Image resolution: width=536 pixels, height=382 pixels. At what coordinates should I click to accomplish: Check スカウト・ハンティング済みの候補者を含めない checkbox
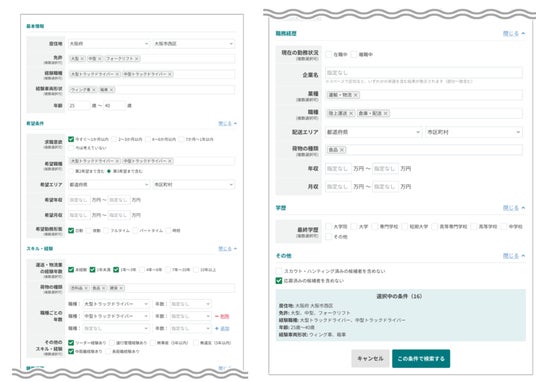279,271
